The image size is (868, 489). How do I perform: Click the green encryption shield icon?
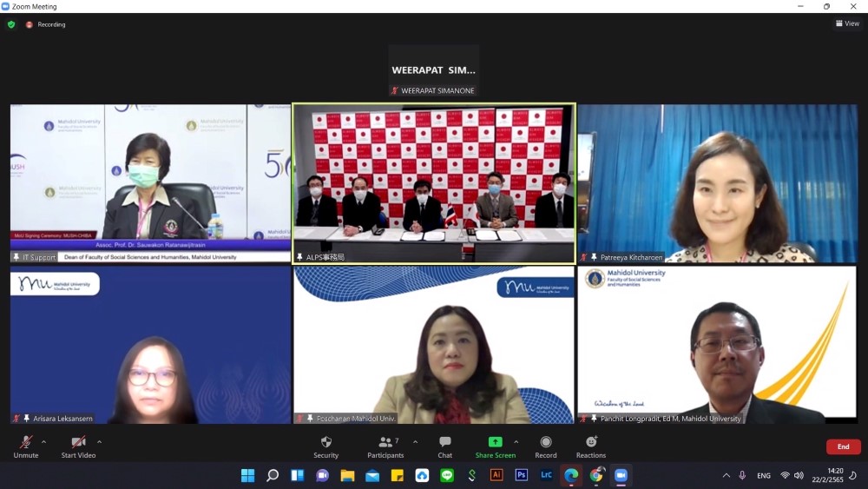[x=11, y=24]
